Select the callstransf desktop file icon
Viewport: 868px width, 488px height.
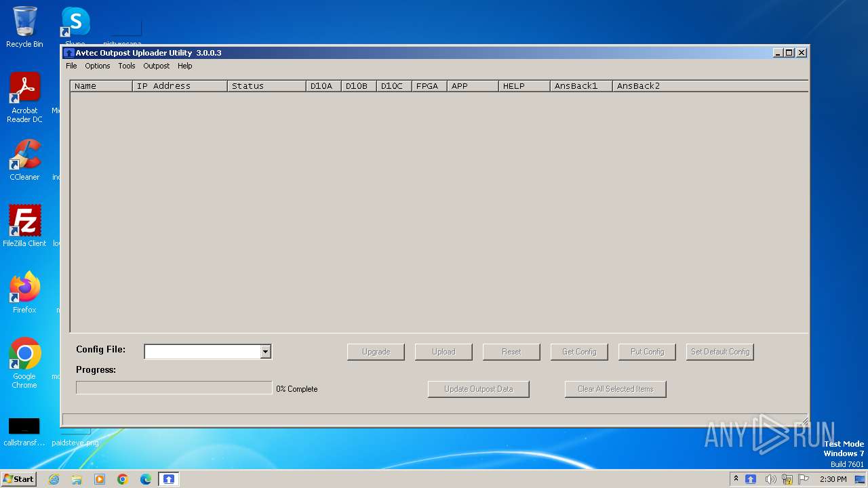click(x=24, y=432)
